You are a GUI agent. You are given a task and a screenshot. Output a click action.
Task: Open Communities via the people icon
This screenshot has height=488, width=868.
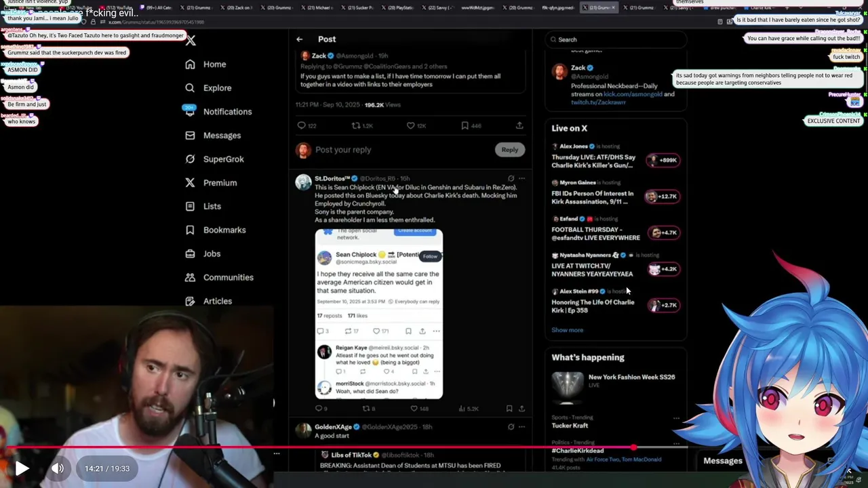[190, 277]
